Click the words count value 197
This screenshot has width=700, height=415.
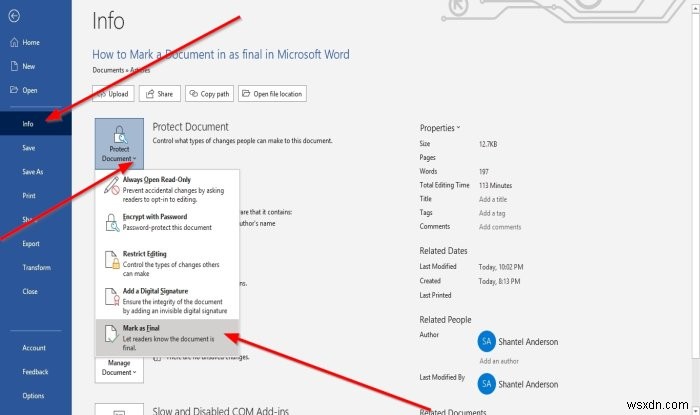[484, 171]
